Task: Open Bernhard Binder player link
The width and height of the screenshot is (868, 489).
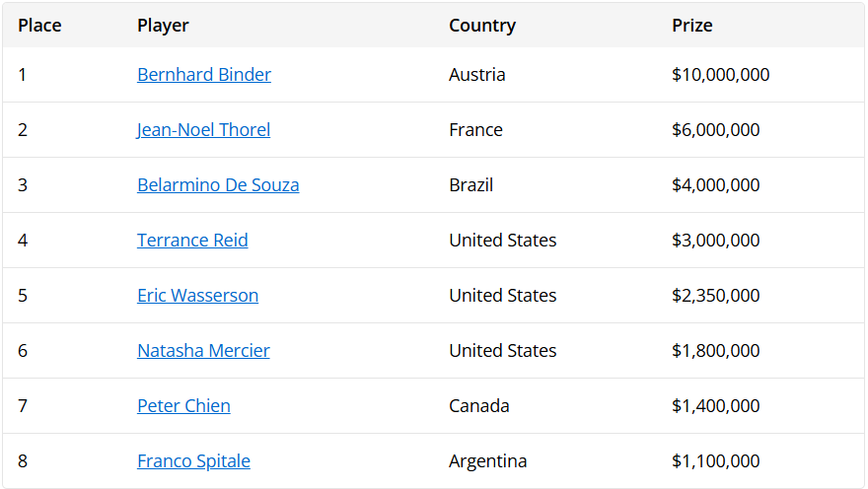Action: [x=204, y=75]
